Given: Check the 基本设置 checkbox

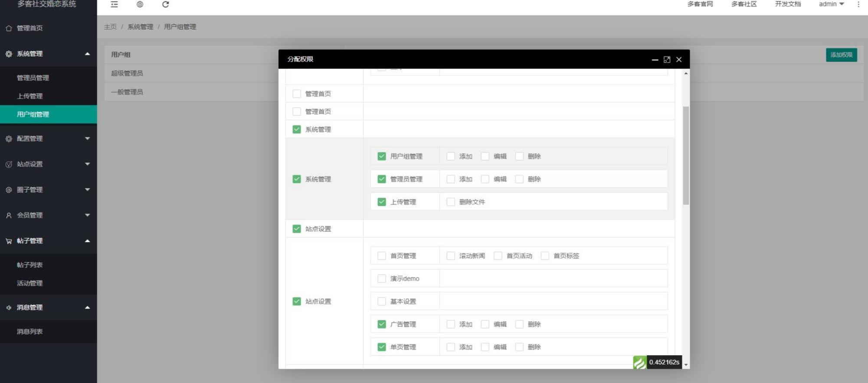Looking at the screenshot, I should [x=382, y=301].
